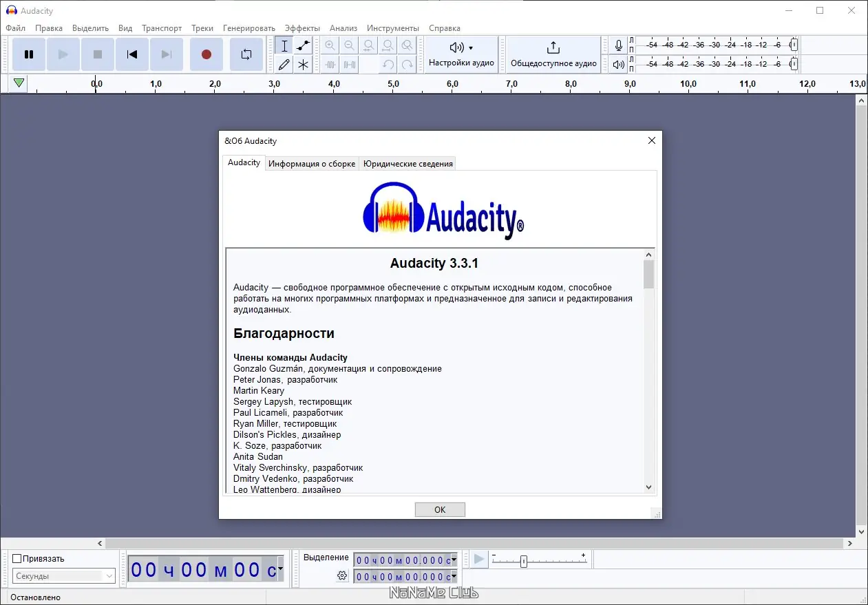Screen dimensions: 868x605
Task: Click the Stop transport button
Action: (98, 54)
